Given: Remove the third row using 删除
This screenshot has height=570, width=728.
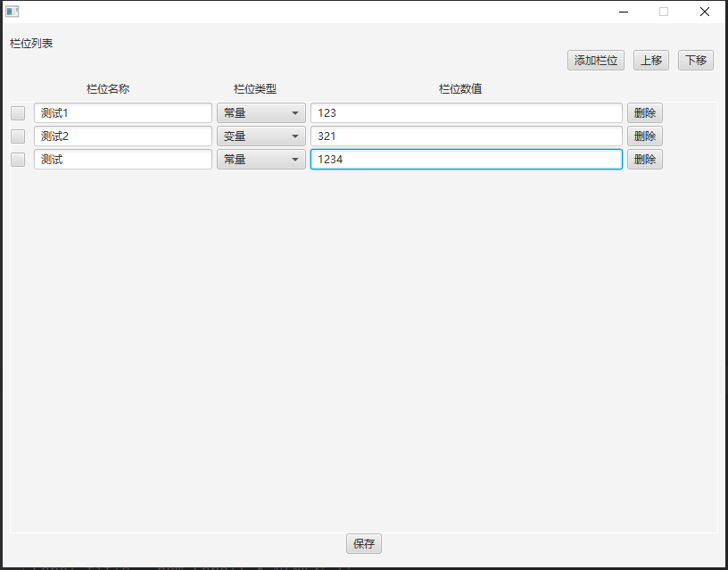Looking at the screenshot, I should pyautogui.click(x=644, y=160).
